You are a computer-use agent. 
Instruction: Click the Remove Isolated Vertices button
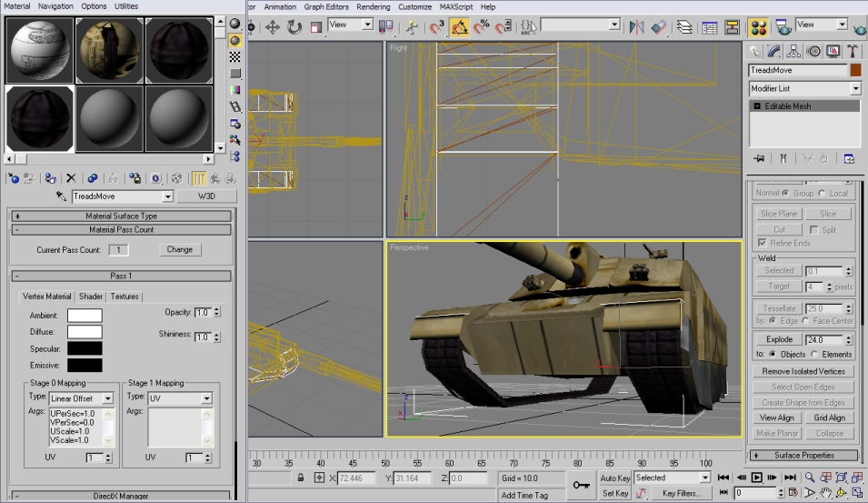click(803, 371)
